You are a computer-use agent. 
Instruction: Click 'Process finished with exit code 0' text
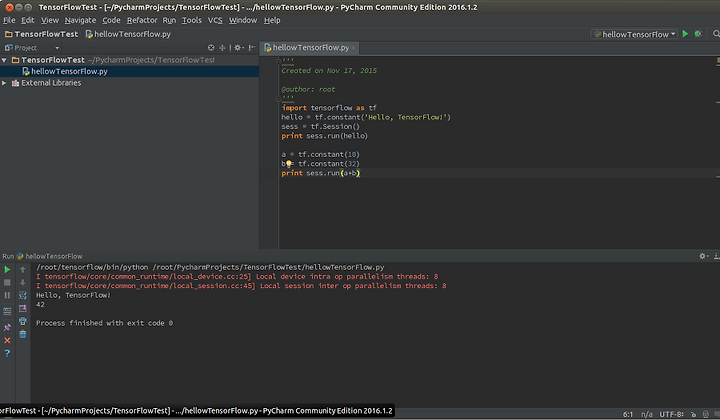[104, 323]
